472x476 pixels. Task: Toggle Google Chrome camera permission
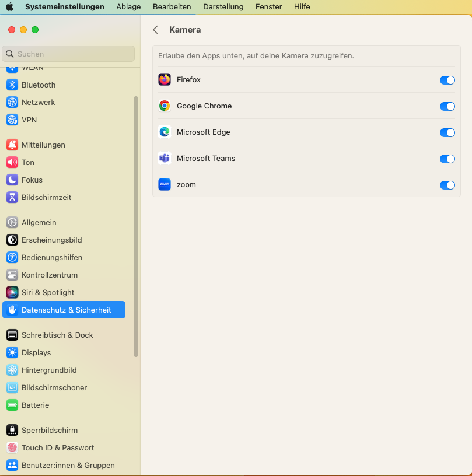click(x=447, y=106)
